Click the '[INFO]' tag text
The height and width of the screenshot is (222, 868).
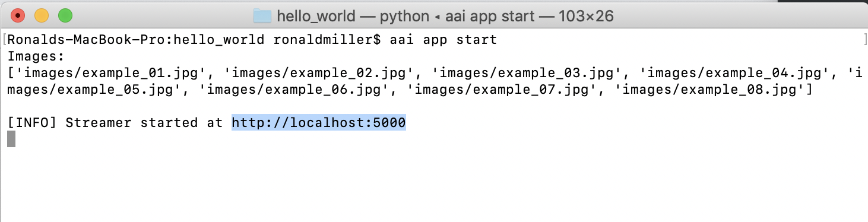32,123
